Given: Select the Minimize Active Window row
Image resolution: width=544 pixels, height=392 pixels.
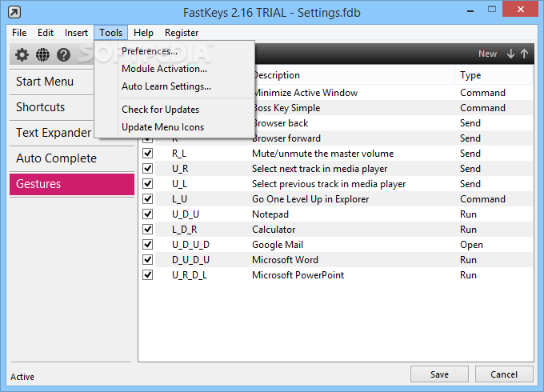Looking at the screenshot, I should pos(393,93).
